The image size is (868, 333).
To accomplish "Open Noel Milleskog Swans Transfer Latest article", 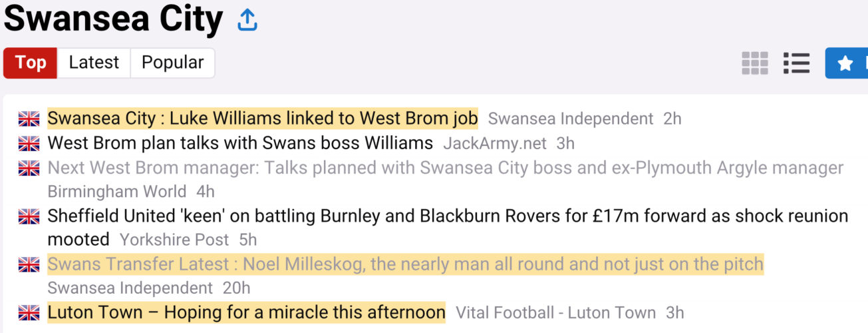I will 405,264.
